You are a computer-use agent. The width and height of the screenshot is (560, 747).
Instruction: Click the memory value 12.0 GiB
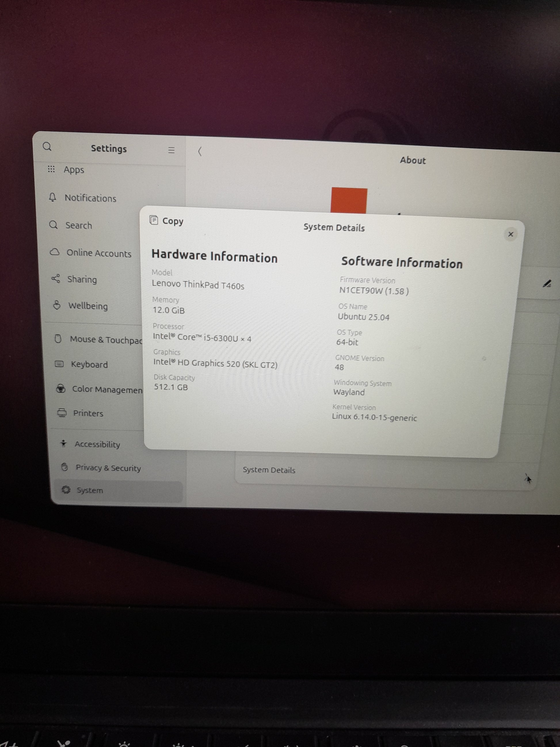(x=168, y=310)
